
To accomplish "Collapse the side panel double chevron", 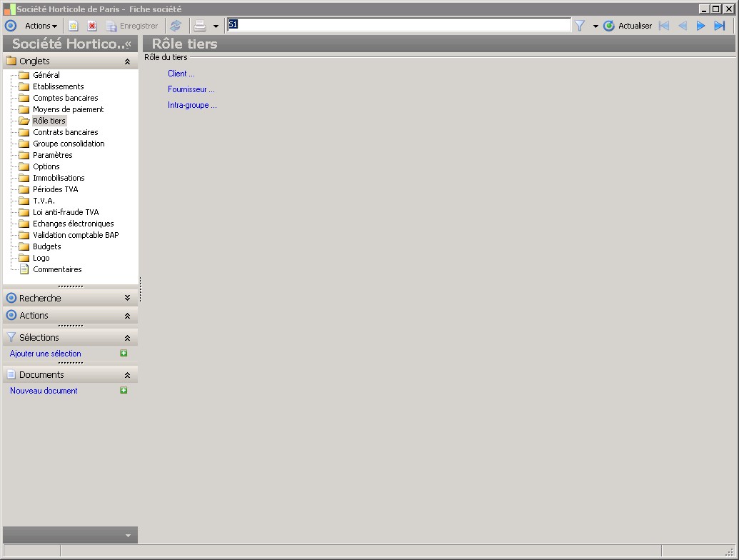I will tap(128, 44).
